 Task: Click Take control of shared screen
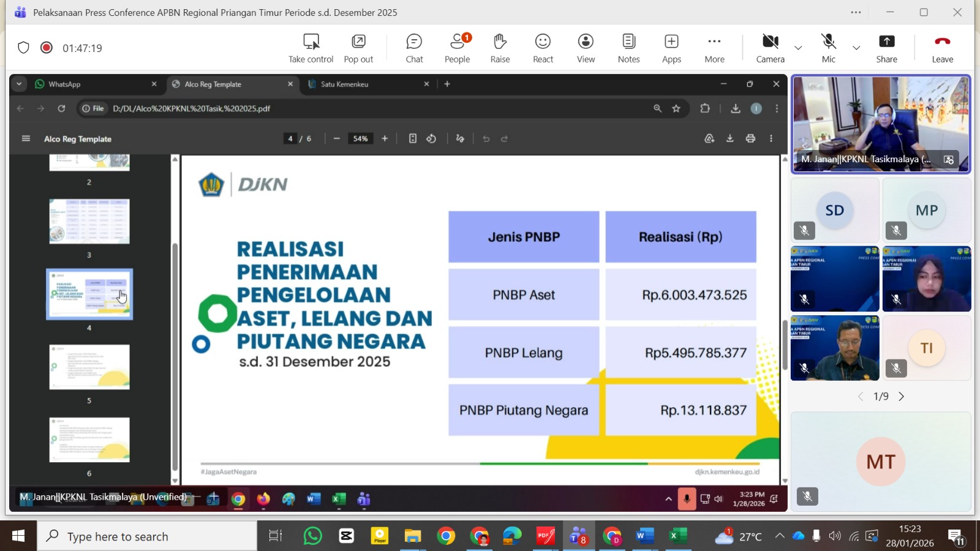[x=311, y=48]
